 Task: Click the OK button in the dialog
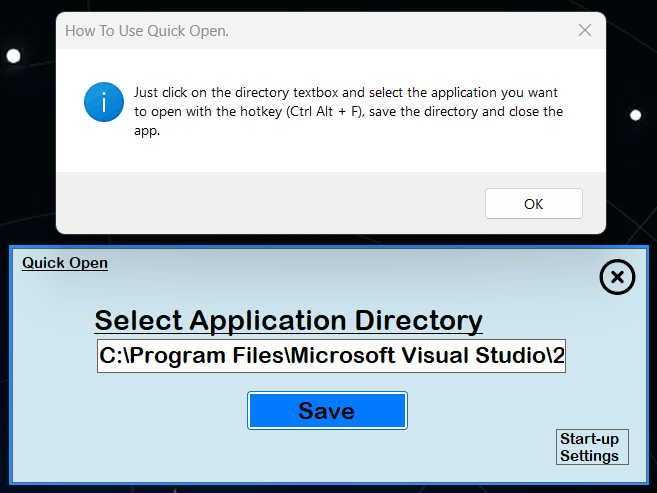(x=533, y=204)
